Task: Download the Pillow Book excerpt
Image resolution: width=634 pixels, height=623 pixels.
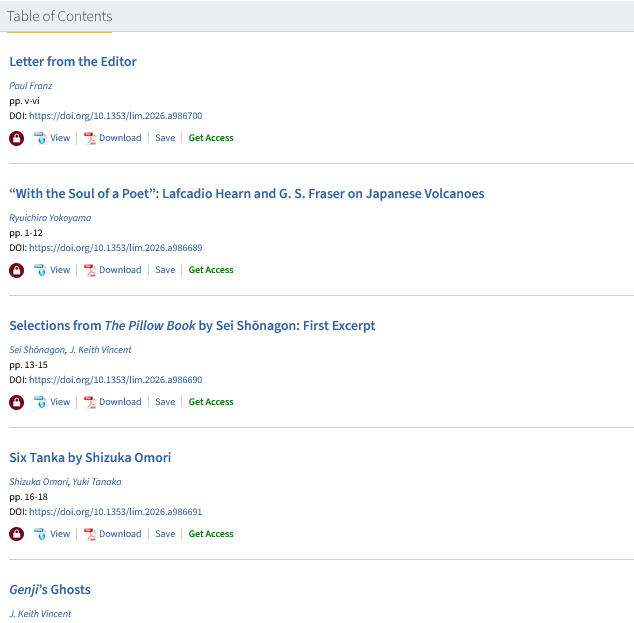Action: [120, 402]
